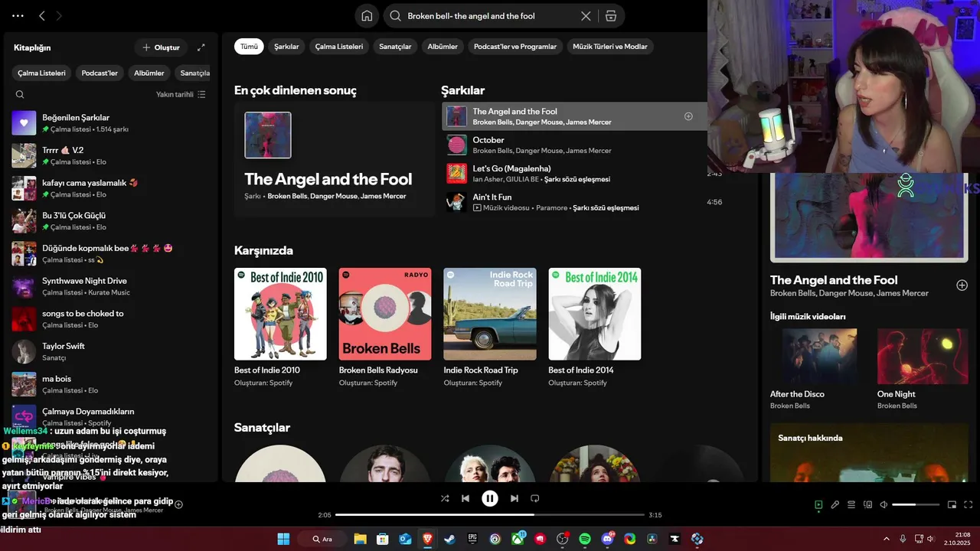
Task: Play After the Disco music video
Action: [814, 357]
